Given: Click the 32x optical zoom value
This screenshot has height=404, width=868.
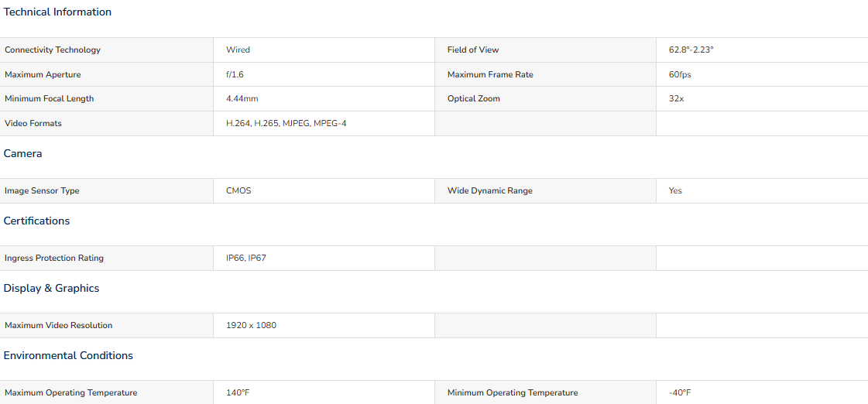Looking at the screenshot, I should [x=677, y=98].
